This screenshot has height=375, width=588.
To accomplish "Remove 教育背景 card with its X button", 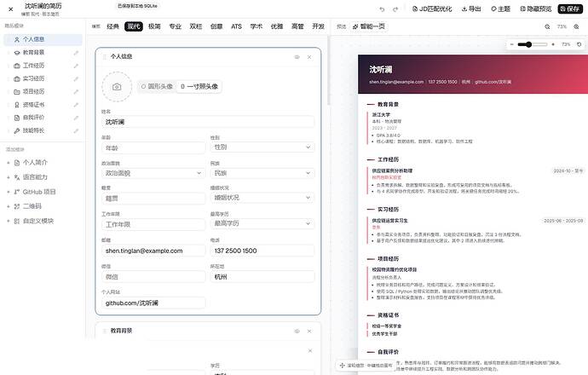I will (x=309, y=332).
